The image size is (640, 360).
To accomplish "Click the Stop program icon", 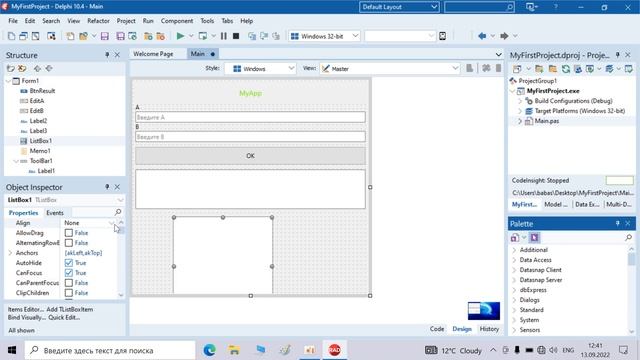I will pyautogui.click(x=236, y=36).
